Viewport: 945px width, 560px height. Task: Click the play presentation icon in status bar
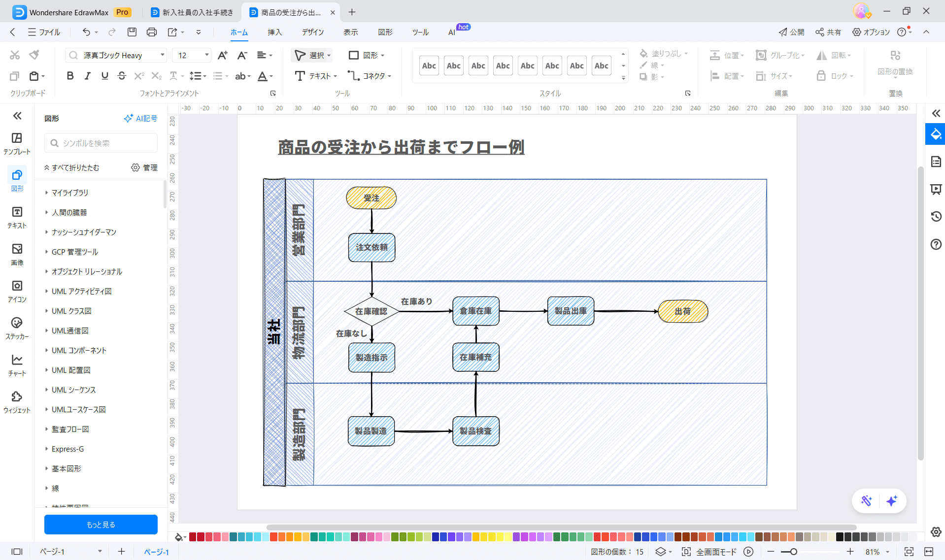(748, 552)
